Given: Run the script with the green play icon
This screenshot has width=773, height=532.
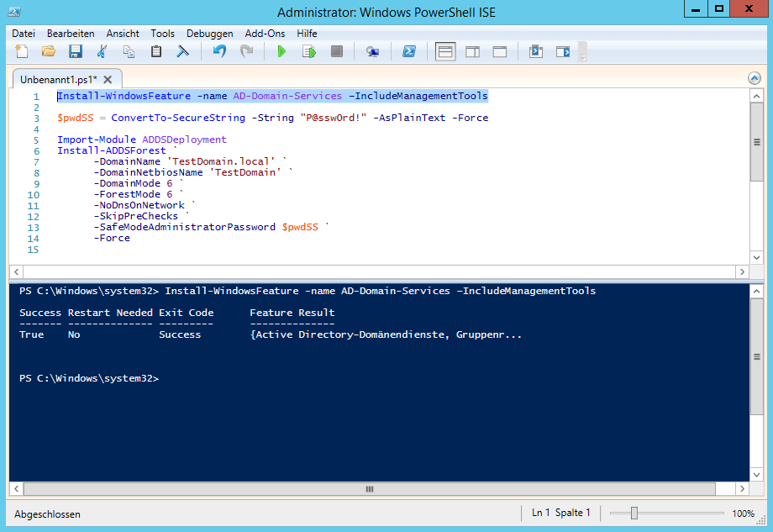Looking at the screenshot, I should click(281, 52).
